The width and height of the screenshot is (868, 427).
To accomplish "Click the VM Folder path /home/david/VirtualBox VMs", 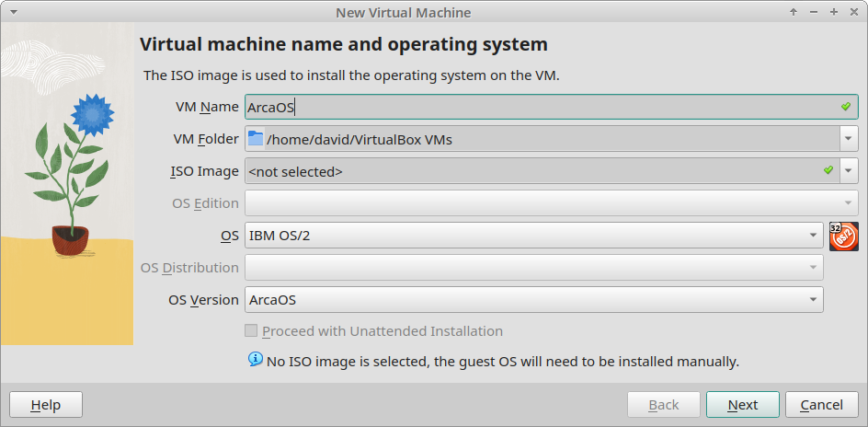I will [x=360, y=140].
